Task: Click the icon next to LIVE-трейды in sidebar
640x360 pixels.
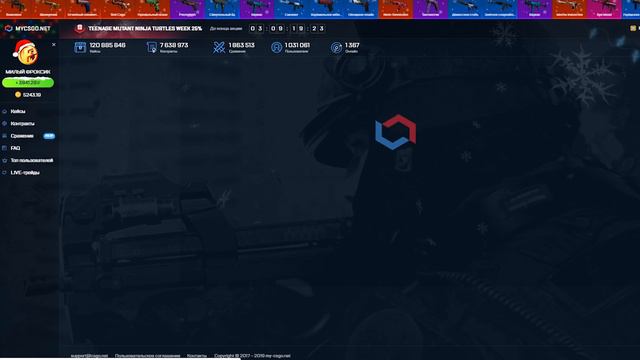Action: (4, 173)
